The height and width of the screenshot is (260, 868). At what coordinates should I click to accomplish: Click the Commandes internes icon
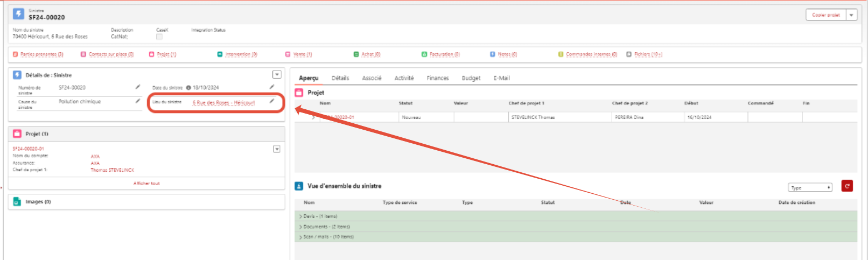tap(561, 54)
